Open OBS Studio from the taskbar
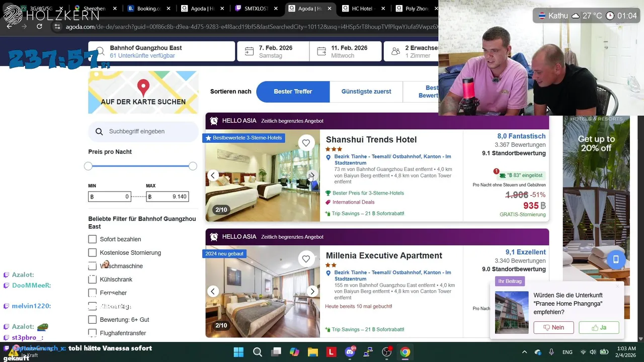 pyautogui.click(x=386, y=352)
